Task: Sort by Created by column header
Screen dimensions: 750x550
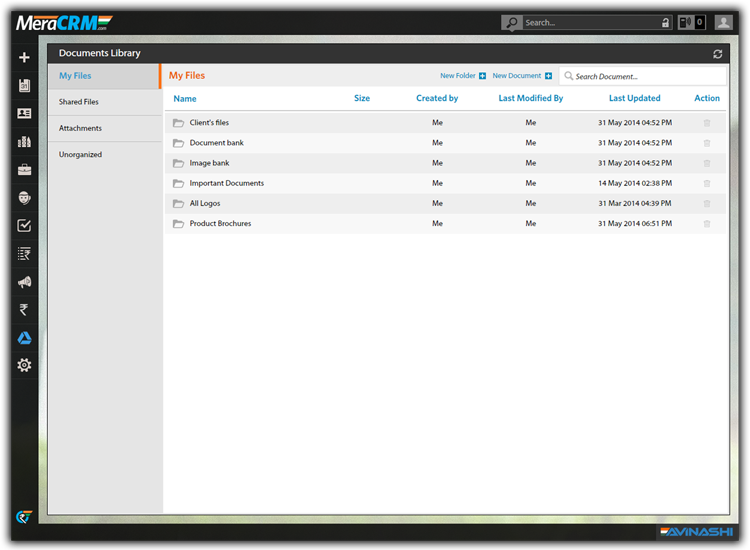Action: click(437, 98)
